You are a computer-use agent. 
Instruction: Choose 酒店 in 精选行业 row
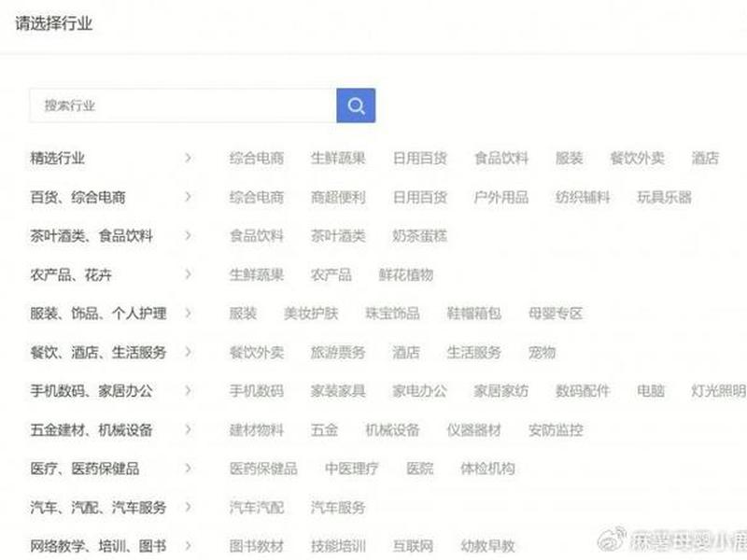pyautogui.click(x=705, y=158)
